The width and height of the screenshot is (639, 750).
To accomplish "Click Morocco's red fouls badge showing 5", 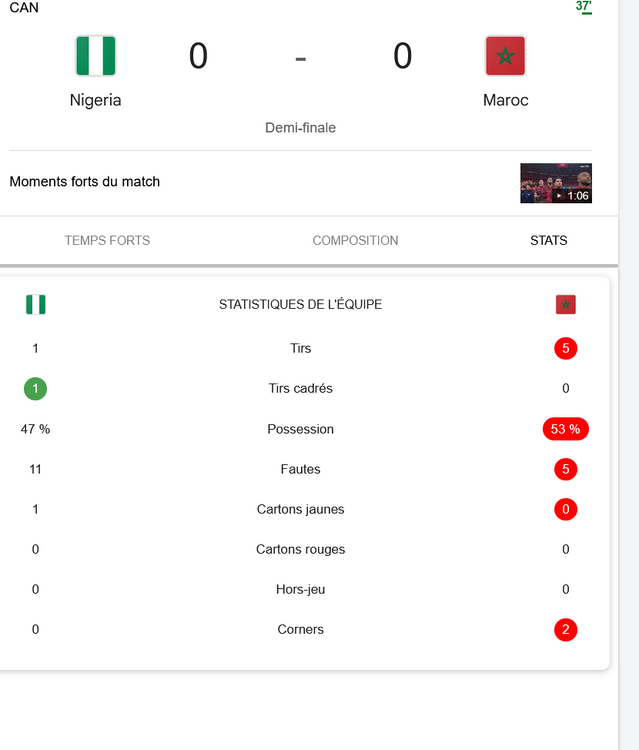I will [x=566, y=469].
